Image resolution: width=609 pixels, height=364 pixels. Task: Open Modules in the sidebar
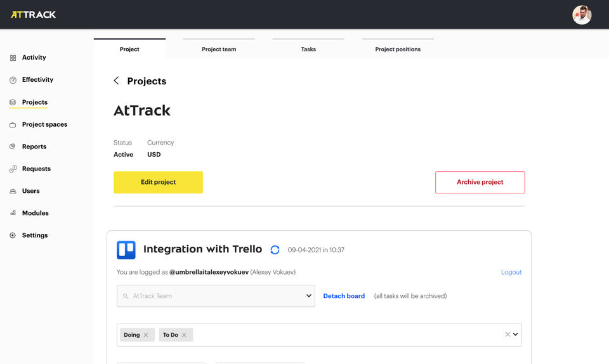click(36, 213)
